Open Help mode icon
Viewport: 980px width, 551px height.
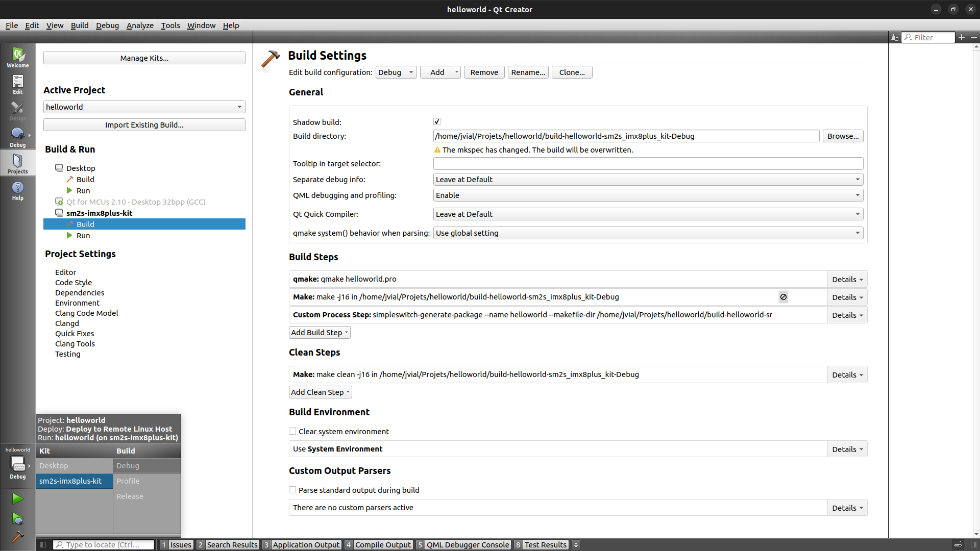pyautogui.click(x=17, y=190)
